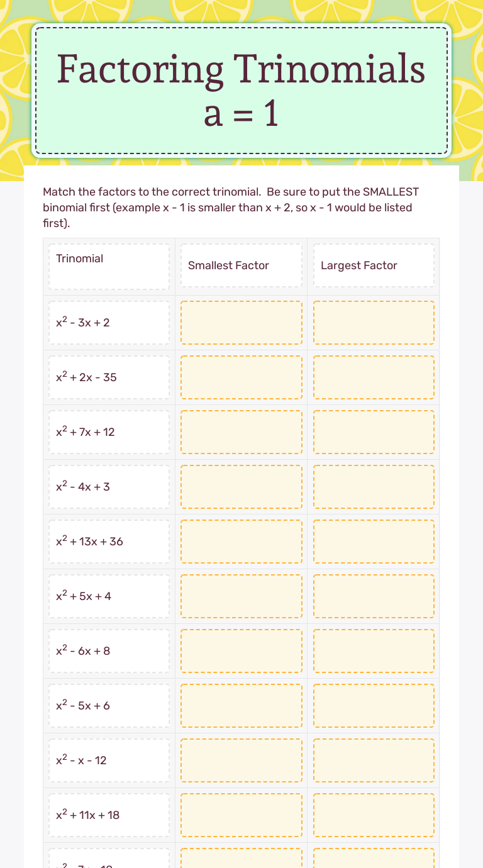Click the Smallest Factor box for x² - 3x + 2
The width and height of the screenshot is (483, 868).
pyautogui.click(x=241, y=323)
